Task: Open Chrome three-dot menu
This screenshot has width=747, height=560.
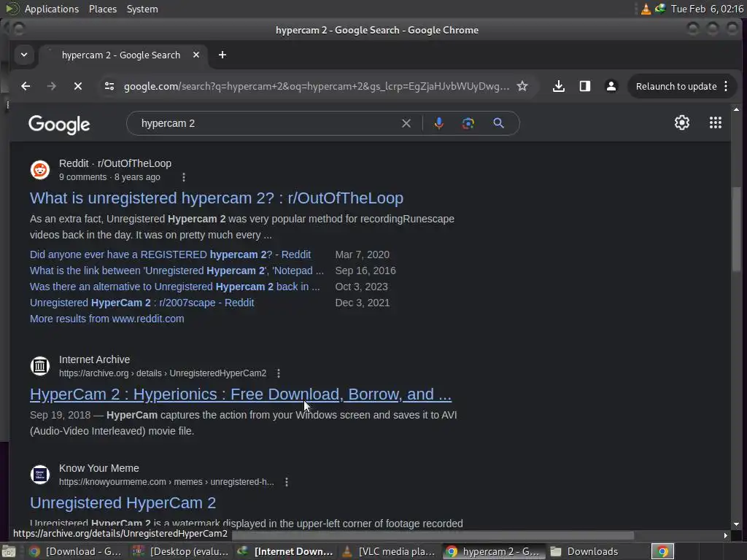Action: 726,86
